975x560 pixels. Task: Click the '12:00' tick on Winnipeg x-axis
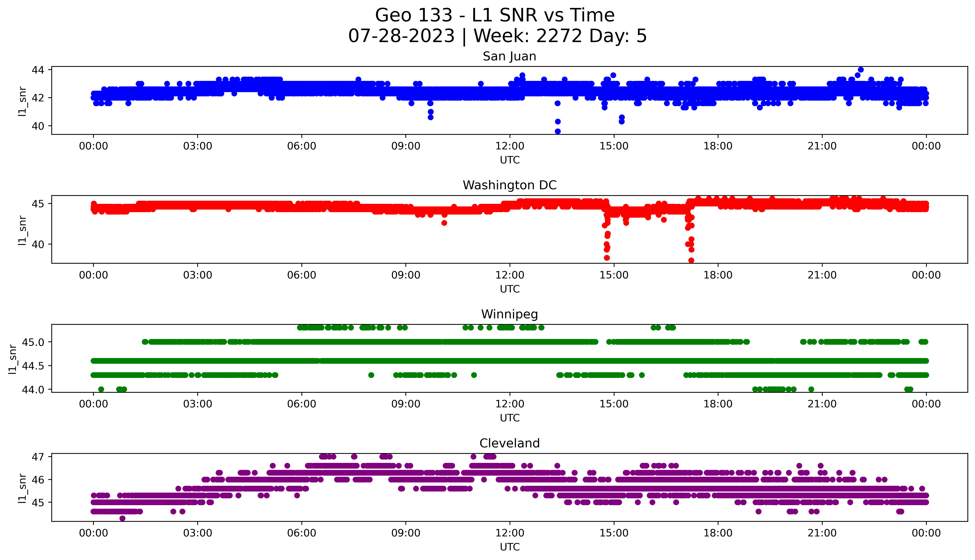tap(510, 404)
